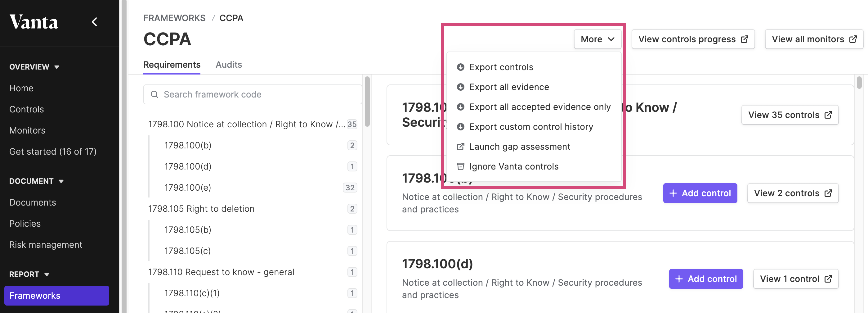Screen dimensions: 868x313
Task: Open the More dropdown menu
Action: pyautogui.click(x=597, y=39)
